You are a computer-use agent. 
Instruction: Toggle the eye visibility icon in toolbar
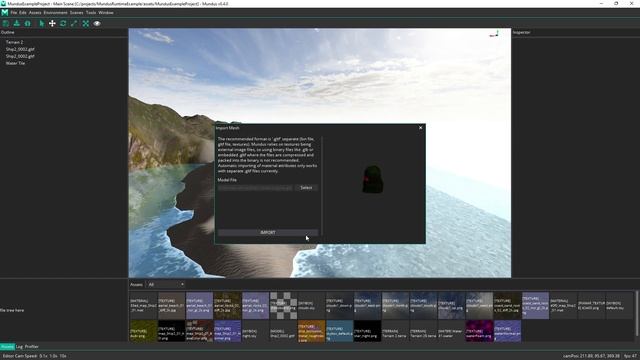97,24
